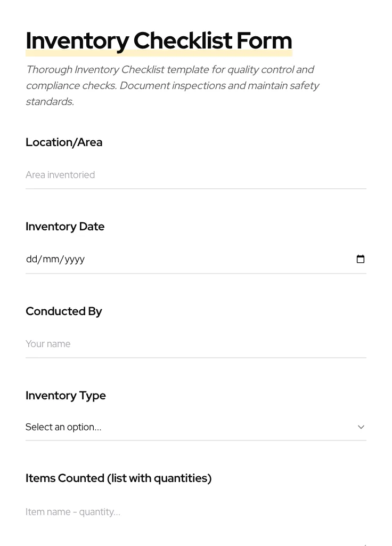Screen dimensions: 392x546
Task: Click the Location/Area section label
Action: [x=64, y=142]
